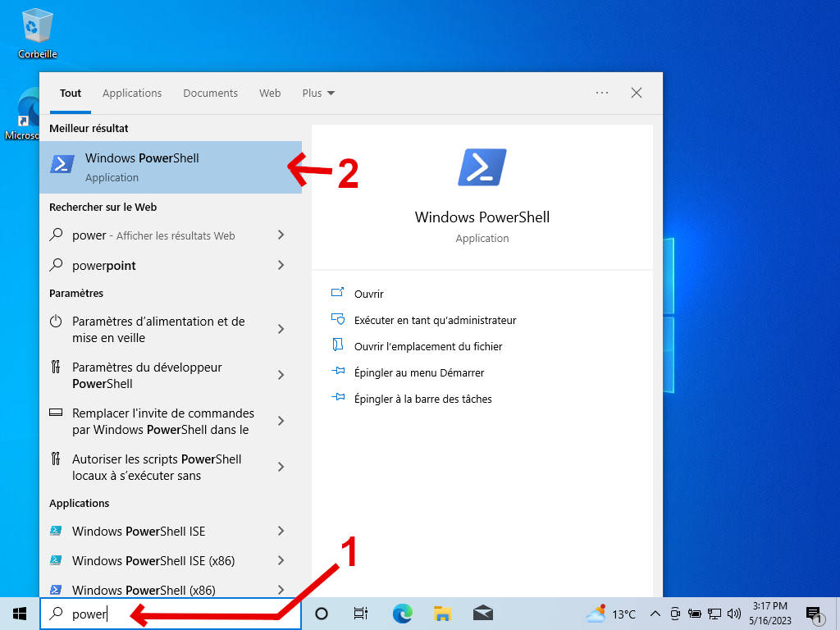Click the file location icon

337,345
